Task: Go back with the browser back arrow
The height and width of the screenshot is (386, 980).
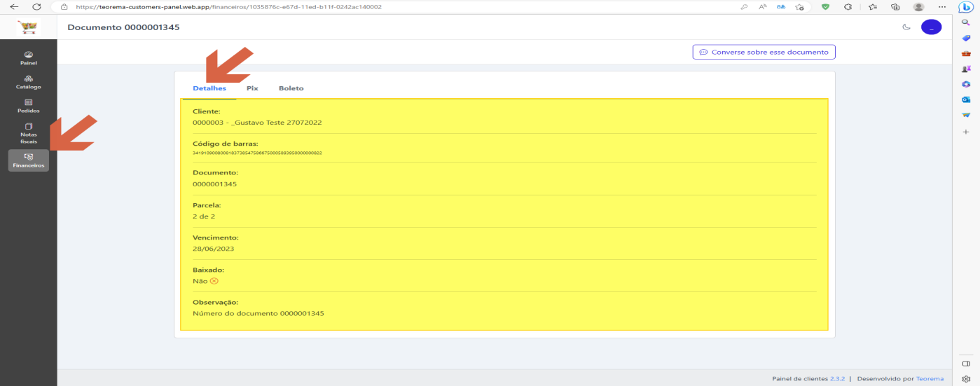Action: click(14, 6)
